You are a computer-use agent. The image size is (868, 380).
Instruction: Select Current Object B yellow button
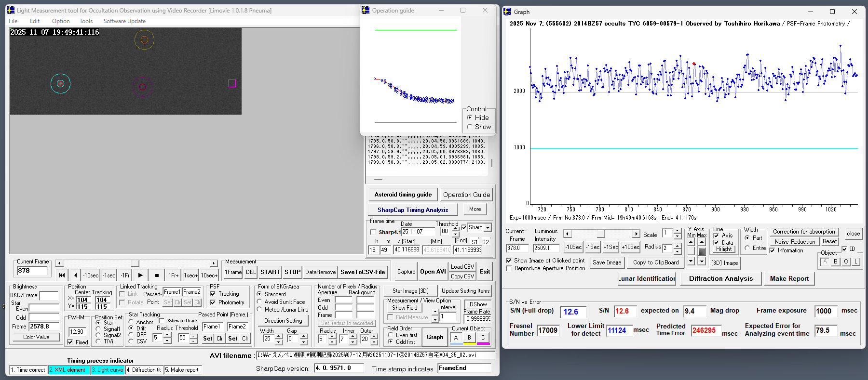pyautogui.click(x=469, y=338)
